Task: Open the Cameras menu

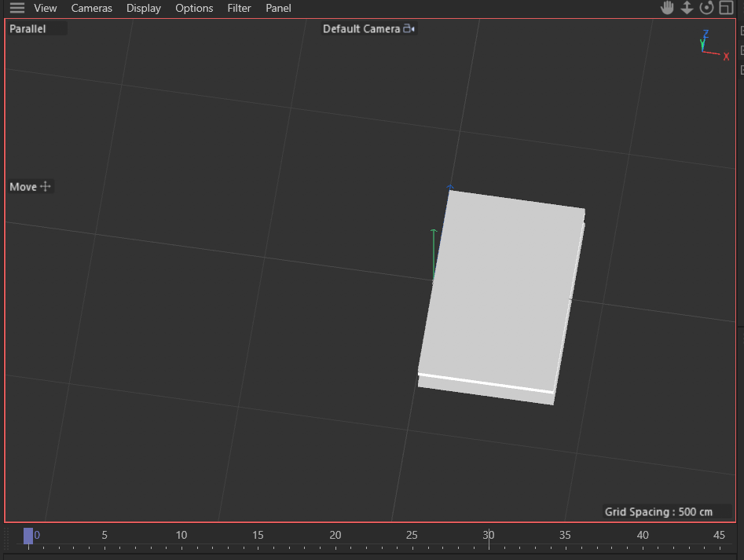Action: click(x=92, y=8)
